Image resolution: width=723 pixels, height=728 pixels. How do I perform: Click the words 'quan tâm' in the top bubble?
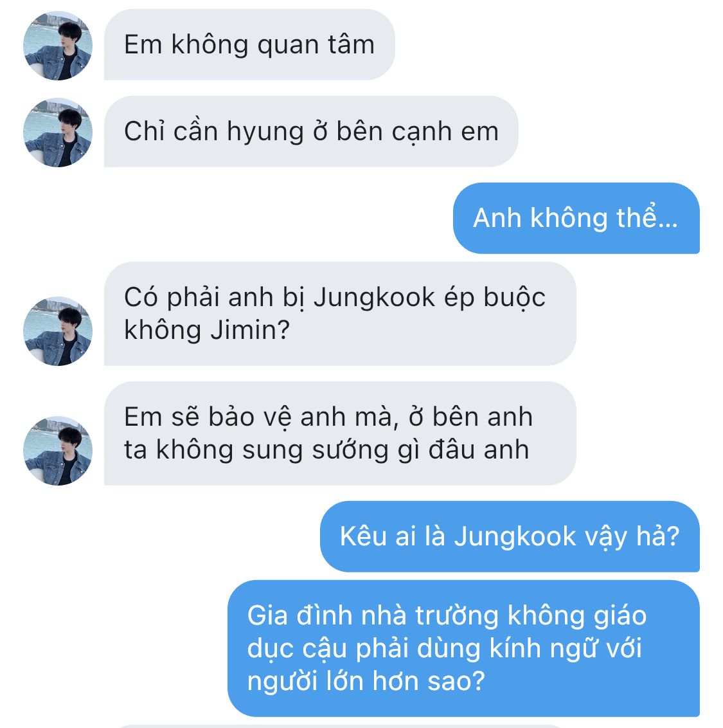click(316, 45)
